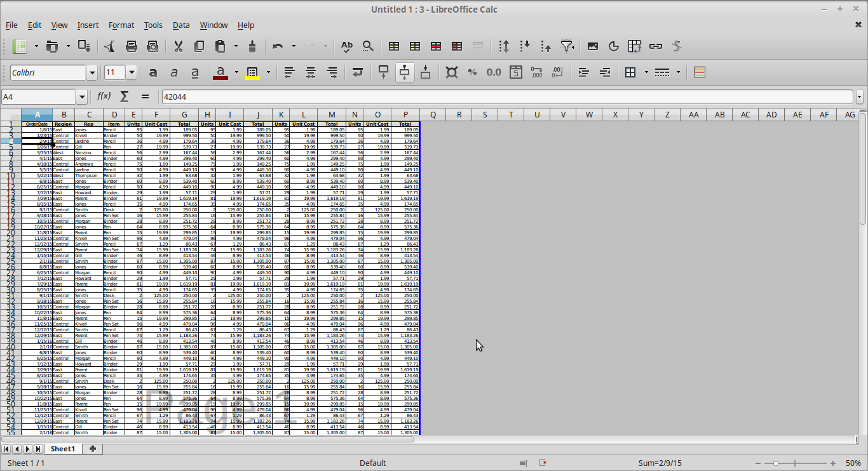Image resolution: width=868 pixels, height=471 pixels.
Task: Open the Print Preview
Action: (x=153, y=46)
